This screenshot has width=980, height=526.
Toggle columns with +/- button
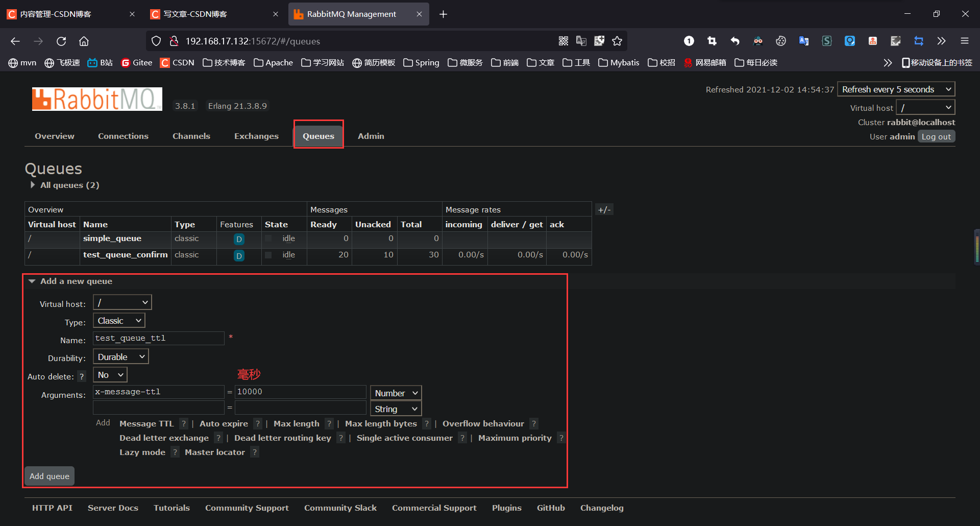click(x=604, y=209)
